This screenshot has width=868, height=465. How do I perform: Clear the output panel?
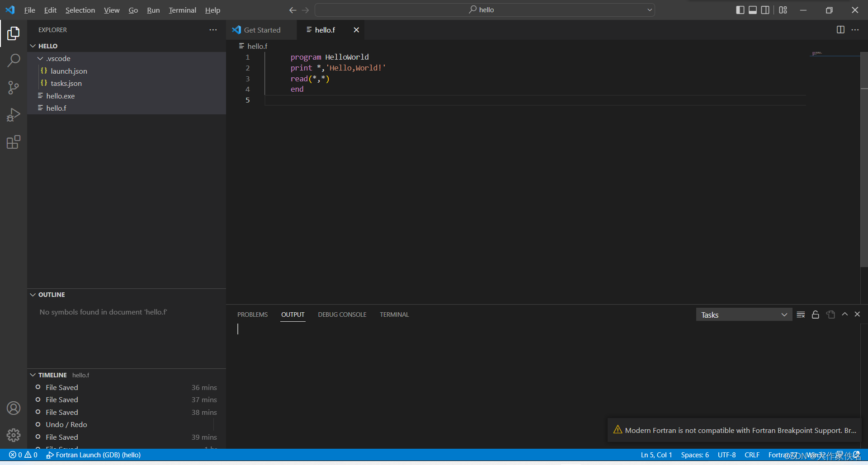(801, 315)
